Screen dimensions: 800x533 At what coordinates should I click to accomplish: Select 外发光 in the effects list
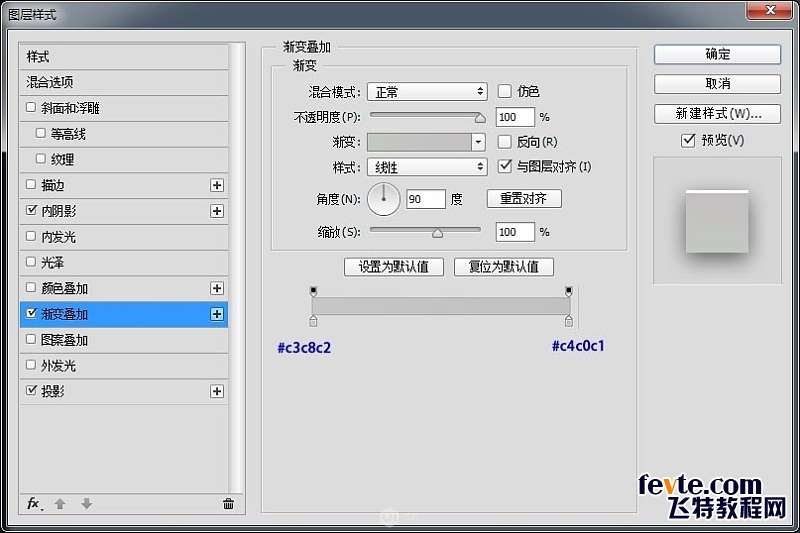click(x=58, y=366)
